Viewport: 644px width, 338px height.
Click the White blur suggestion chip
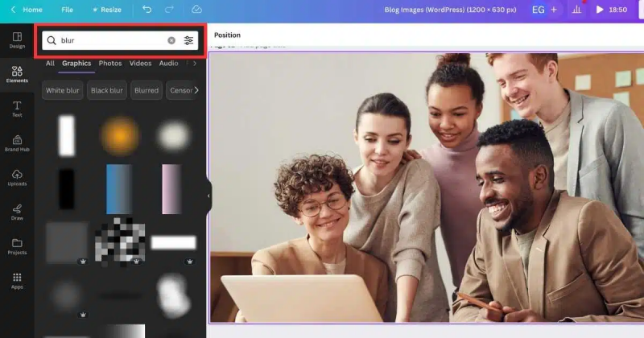[62, 90]
